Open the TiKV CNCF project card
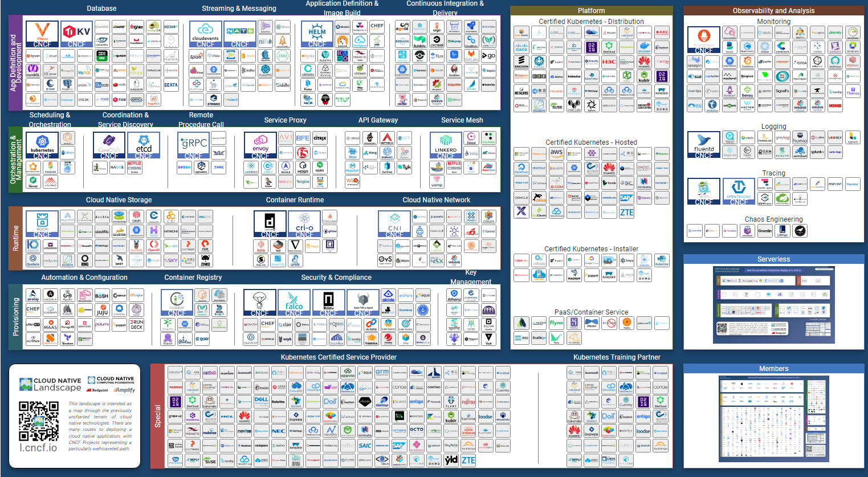Image resolution: width=868 pixels, height=477 pixels. pos(76,34)
